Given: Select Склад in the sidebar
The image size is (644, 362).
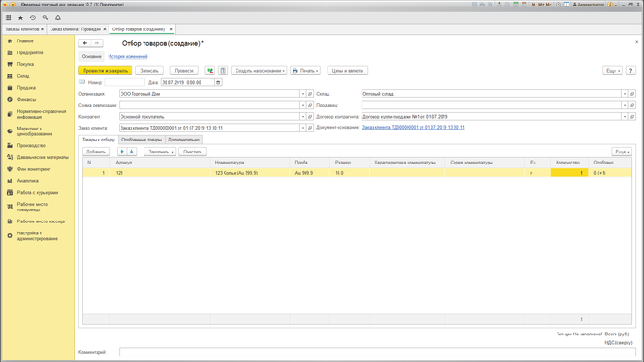Looking at the screenshot, I should 23,76.
